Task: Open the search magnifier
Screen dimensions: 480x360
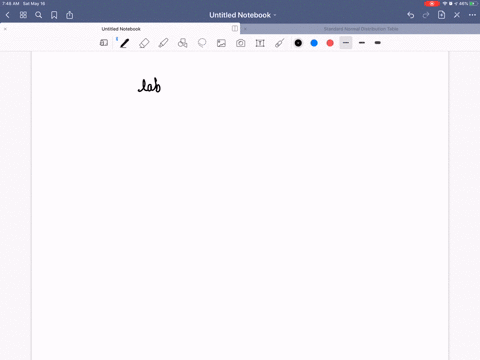Action: 38,15
